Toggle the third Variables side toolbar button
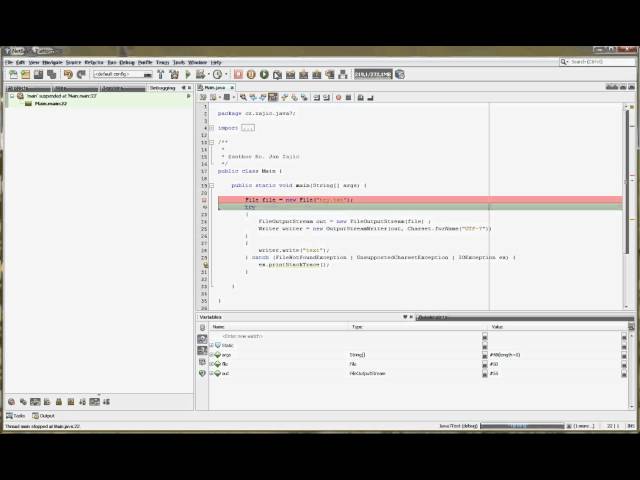The height and width of the screenshot is (480, 640). [x=202, y=351]
